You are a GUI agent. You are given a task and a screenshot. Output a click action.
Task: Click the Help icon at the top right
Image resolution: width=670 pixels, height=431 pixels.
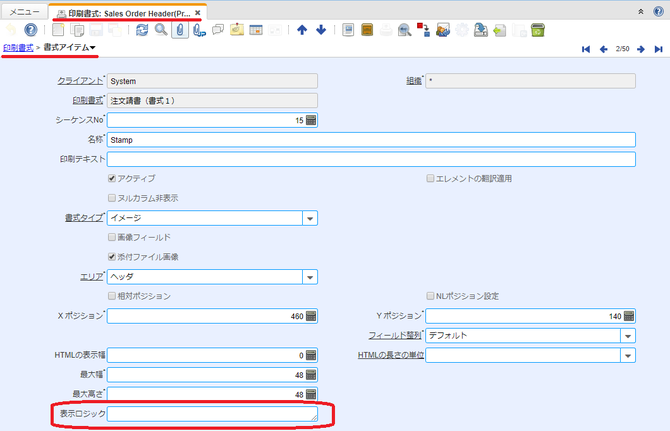pos(658,12)
